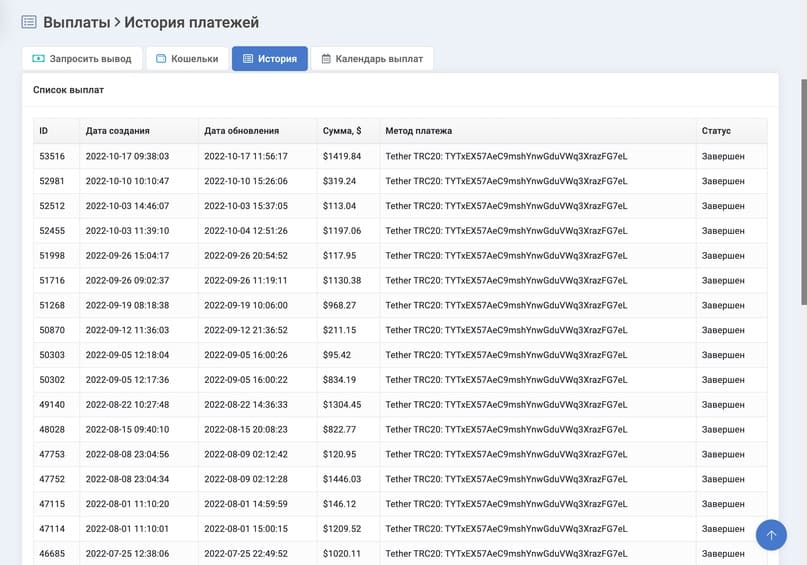Image resolution: width=807 pixels, height=565 pixels.
Task: Sort by Дата создания column header
Action: (118, 131)
